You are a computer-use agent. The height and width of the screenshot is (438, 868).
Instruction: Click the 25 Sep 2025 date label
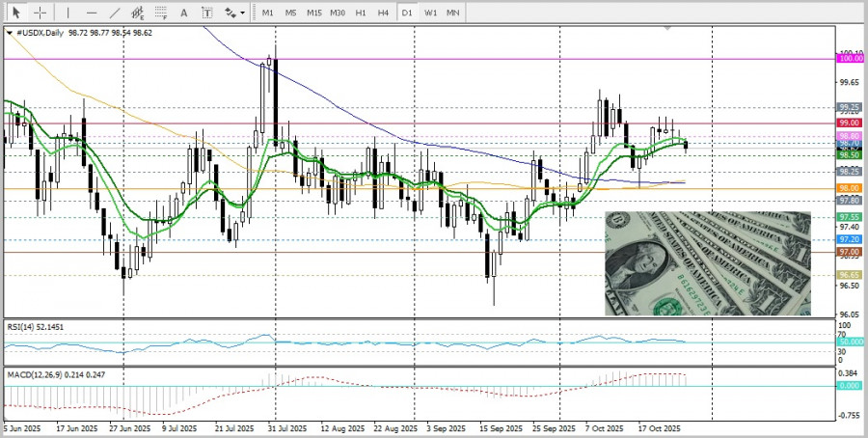[x=555, y=428]
